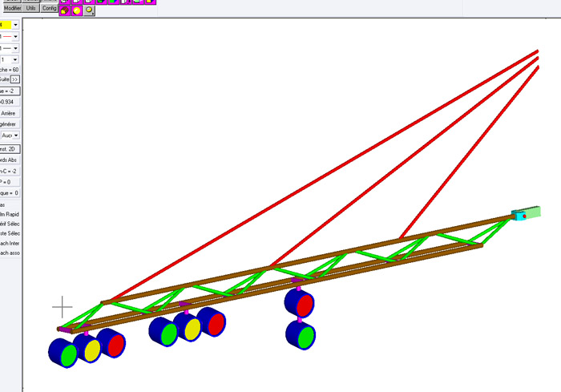This screenshot has width=561, height=392.
Task: Click the red and yellow shaded render icon
Action: point(64,10)
